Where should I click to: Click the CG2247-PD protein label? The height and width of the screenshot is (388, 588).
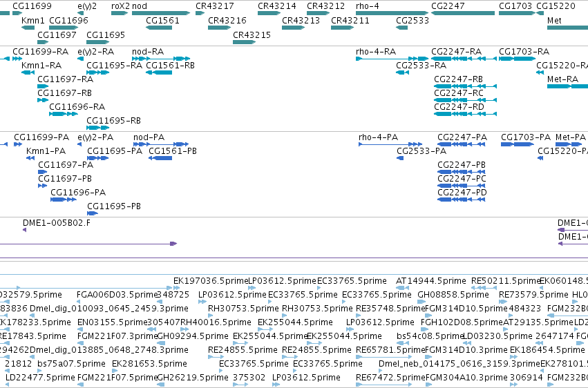click(462, 192)
